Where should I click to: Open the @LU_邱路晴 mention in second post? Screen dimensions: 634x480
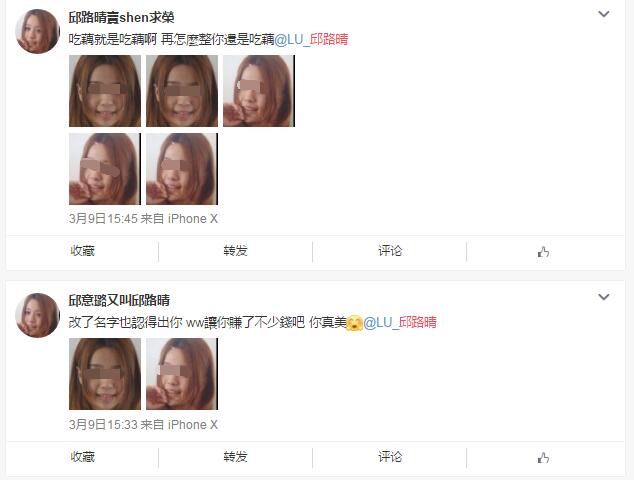coord(400,322)
